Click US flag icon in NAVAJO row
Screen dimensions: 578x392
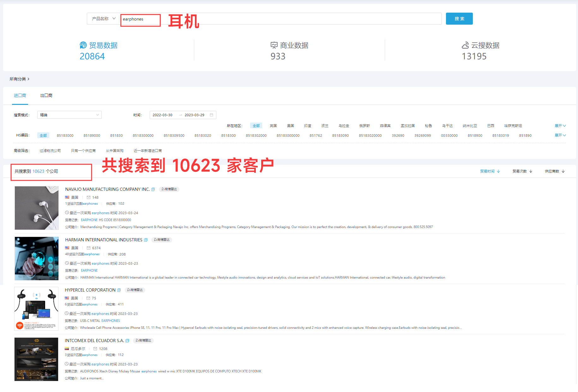tap(67, 197)
